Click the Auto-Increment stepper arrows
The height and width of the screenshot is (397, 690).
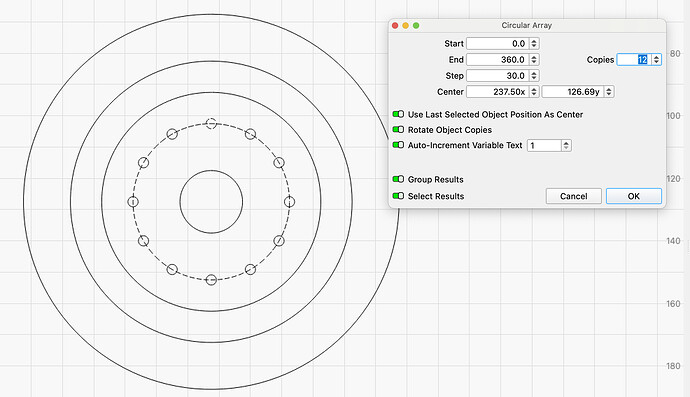pos(566,145)
